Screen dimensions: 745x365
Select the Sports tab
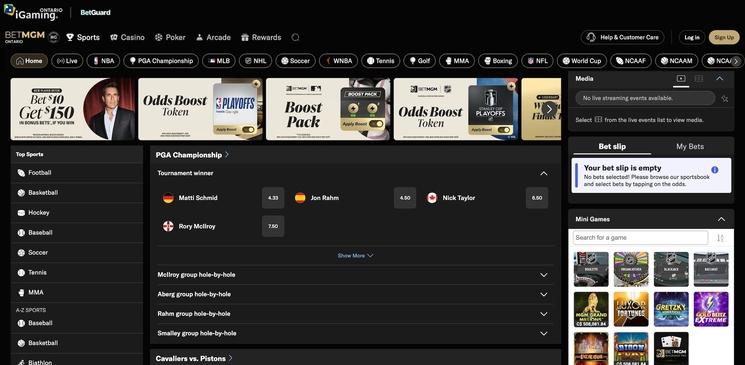pyautogui.click(x=83, y=37)
